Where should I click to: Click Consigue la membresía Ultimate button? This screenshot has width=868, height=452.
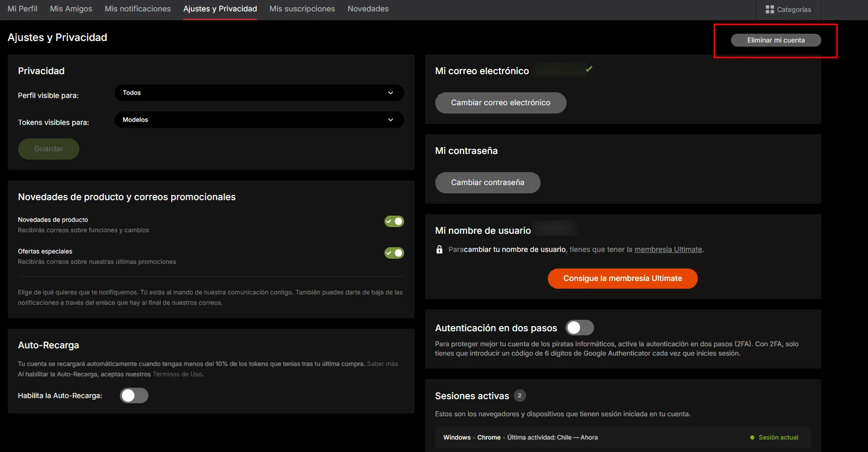[623, 278]
